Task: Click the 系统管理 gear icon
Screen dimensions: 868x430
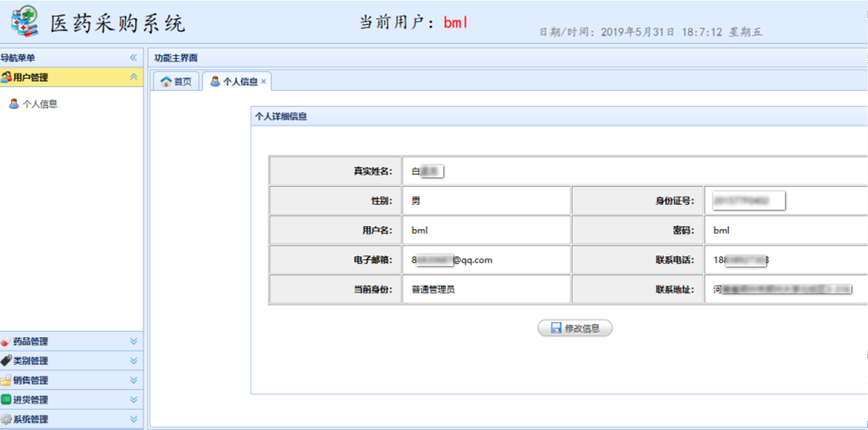Action: [6, 419]
